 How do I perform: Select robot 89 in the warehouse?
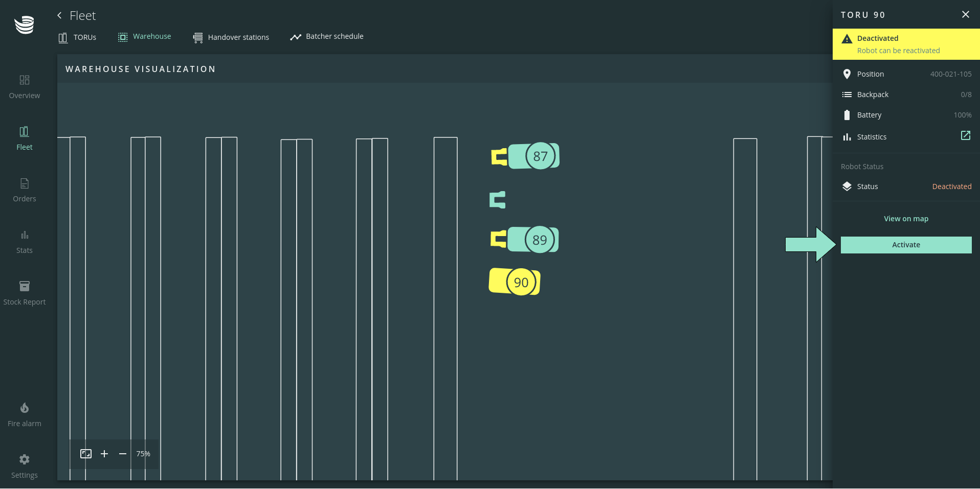[539, 240]
